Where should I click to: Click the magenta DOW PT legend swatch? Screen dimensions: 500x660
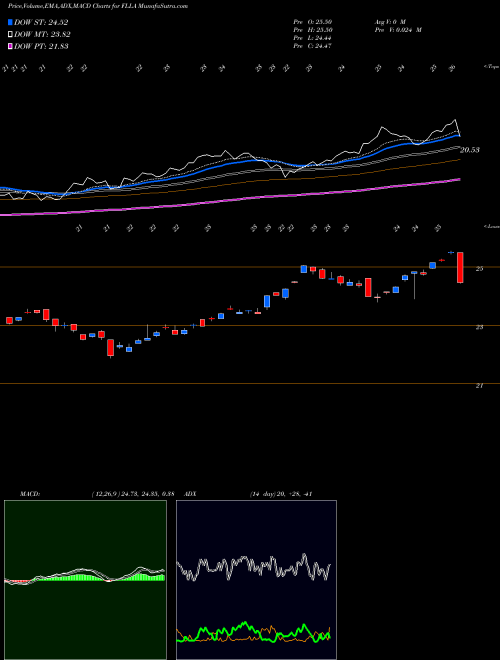[10, 46]
